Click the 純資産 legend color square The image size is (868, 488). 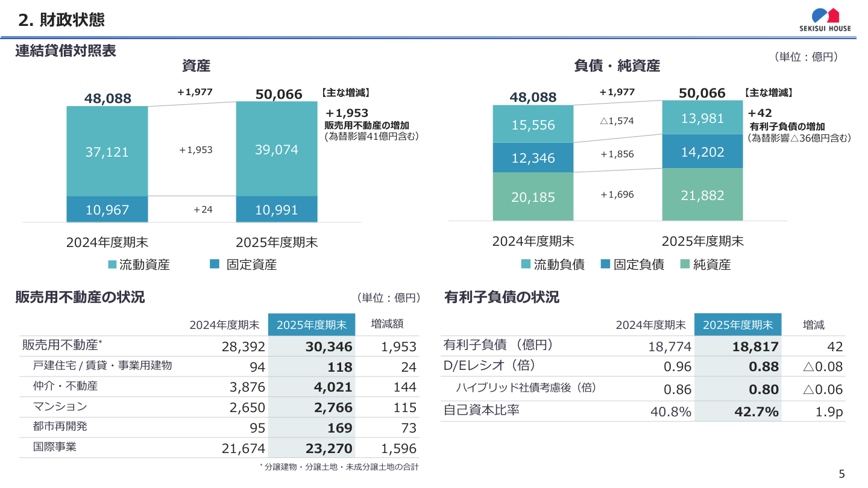684,264
